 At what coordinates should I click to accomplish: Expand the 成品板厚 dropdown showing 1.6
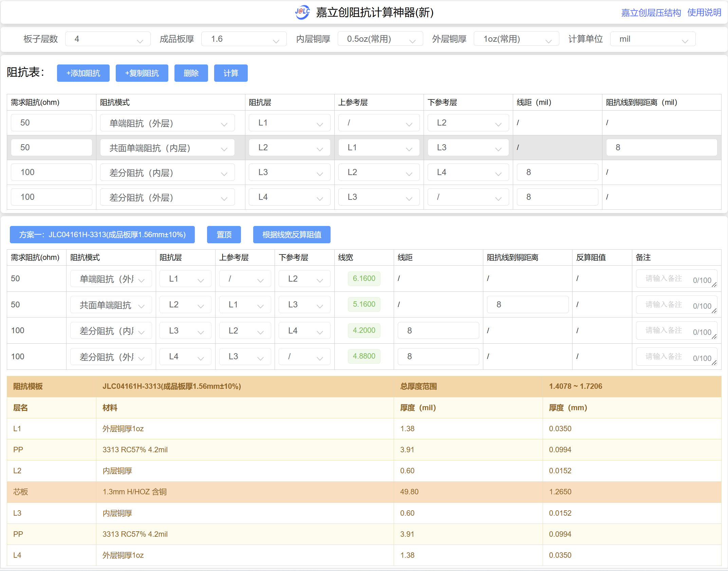[244, 39]
